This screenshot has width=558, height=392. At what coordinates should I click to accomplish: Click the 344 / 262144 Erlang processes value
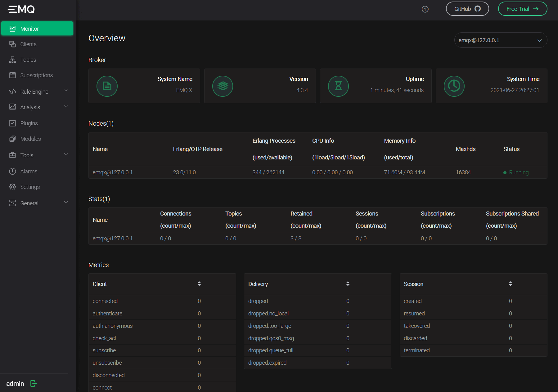coord(268,172)
